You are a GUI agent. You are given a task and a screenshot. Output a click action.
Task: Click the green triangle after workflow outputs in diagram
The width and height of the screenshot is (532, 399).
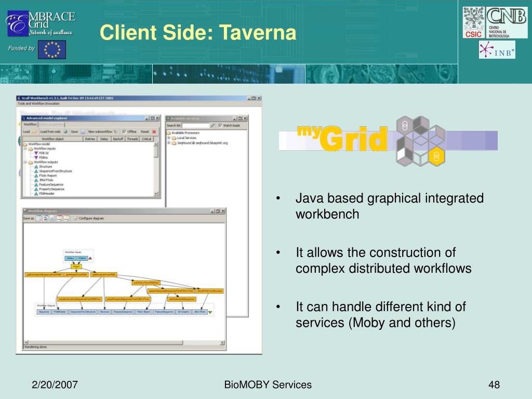[x=210, y=312]
